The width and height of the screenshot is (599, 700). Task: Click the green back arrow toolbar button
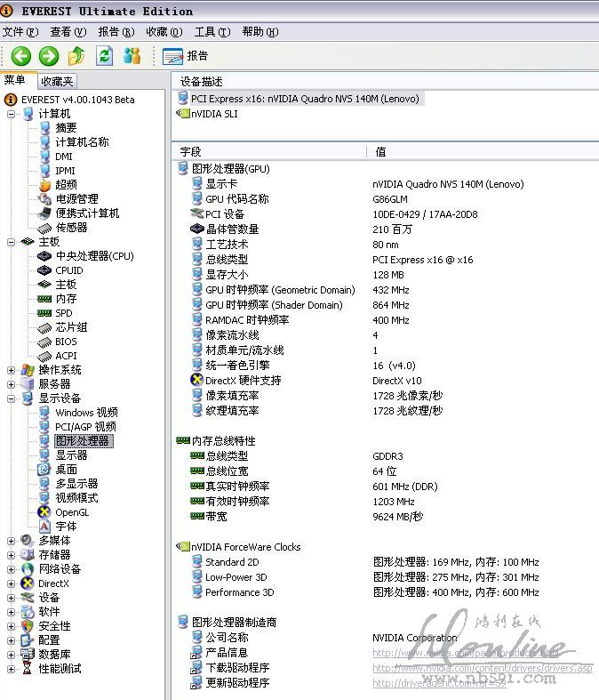click(21, 56)
